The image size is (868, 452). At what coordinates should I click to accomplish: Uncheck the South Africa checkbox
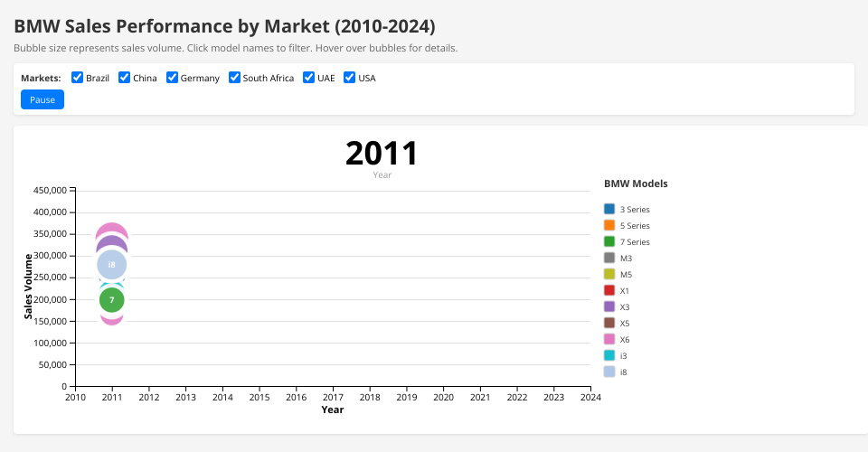(234, 78)
